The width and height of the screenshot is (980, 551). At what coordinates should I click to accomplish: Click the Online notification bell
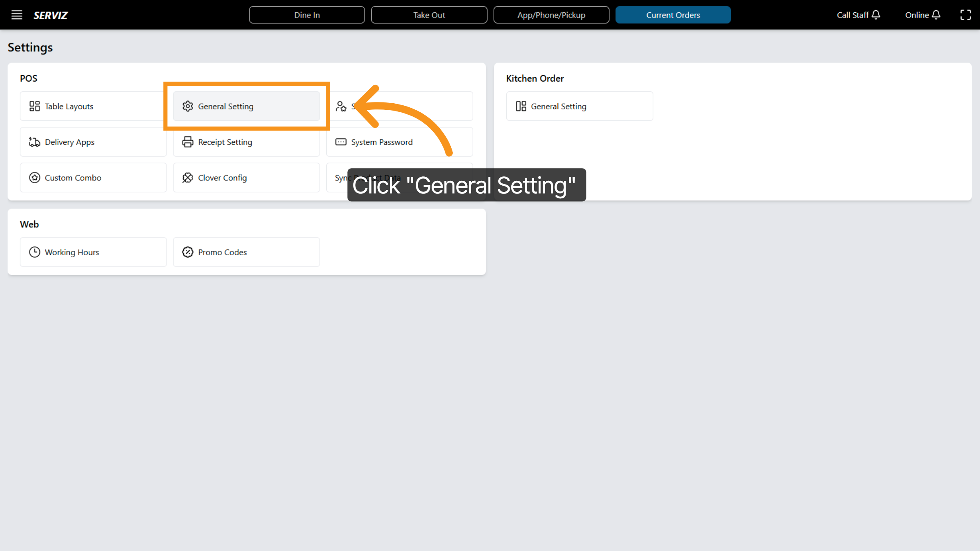click(x=937, y=15)
